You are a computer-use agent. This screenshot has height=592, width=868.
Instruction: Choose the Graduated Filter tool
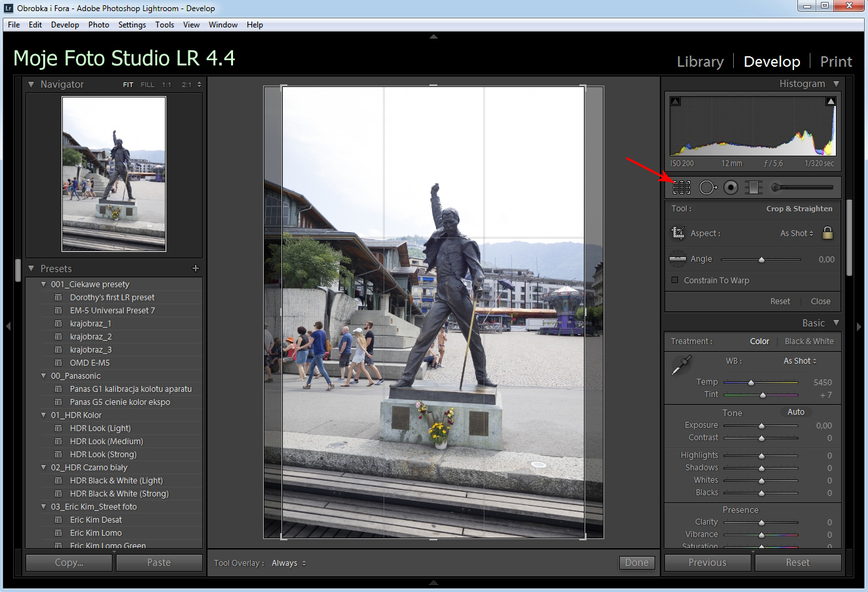point(753,188)
